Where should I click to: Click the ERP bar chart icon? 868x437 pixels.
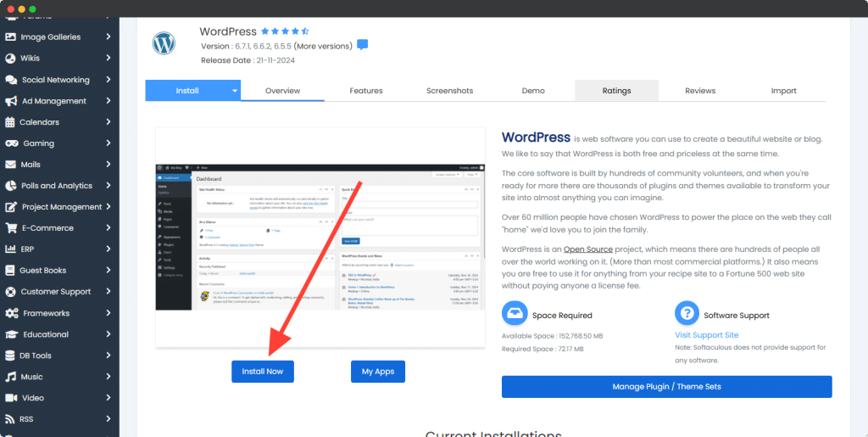tap(10, 249)
